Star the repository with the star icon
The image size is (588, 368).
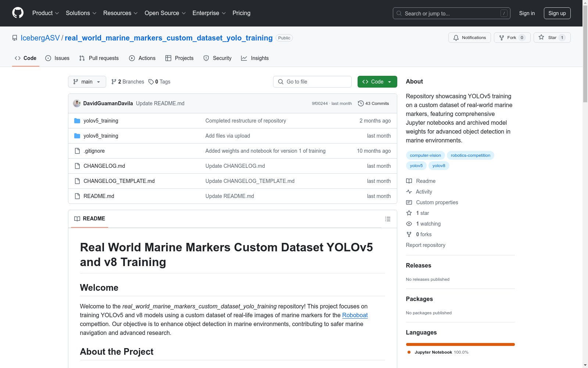click(541, 37)
